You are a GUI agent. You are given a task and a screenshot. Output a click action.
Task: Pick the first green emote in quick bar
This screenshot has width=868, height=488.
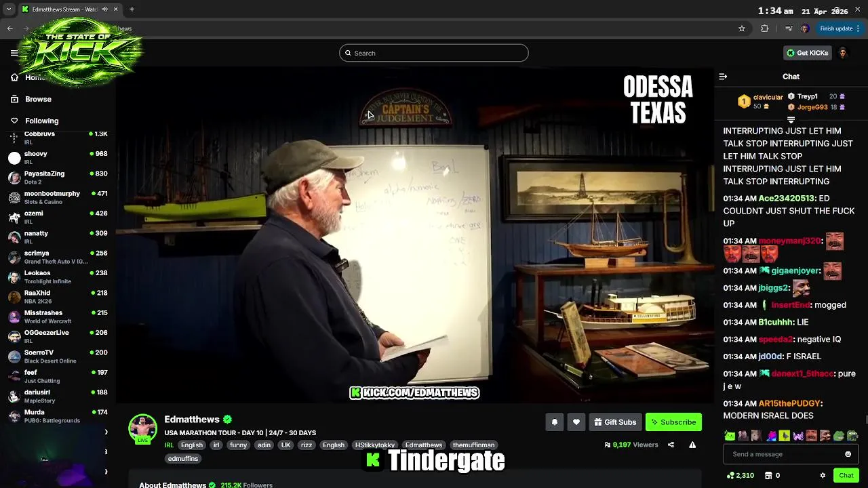click(730, 436)
